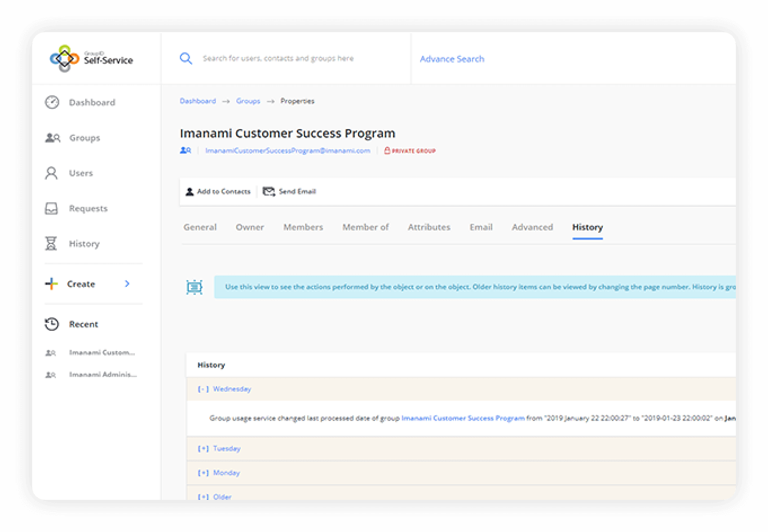This screenshot has width=768, height=532.
Task: Open the Create submenu arrow
Action: coord(127,283)
